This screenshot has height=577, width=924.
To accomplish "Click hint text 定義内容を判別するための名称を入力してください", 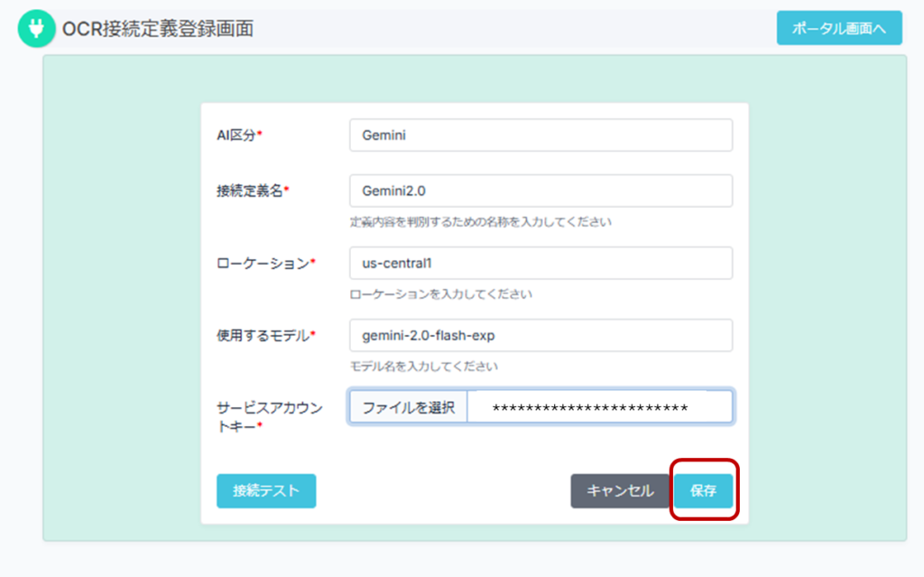I will pyautogui.click(x=481, y=222).
